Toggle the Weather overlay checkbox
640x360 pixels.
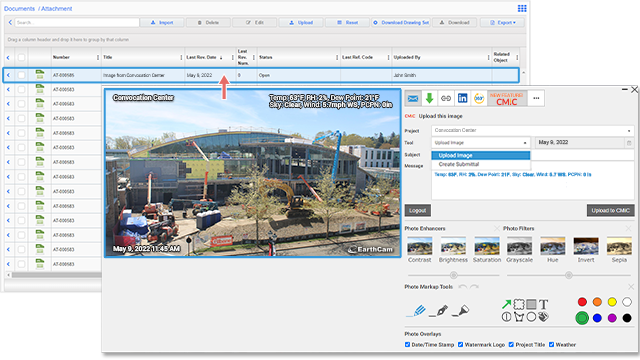(551, 344)
